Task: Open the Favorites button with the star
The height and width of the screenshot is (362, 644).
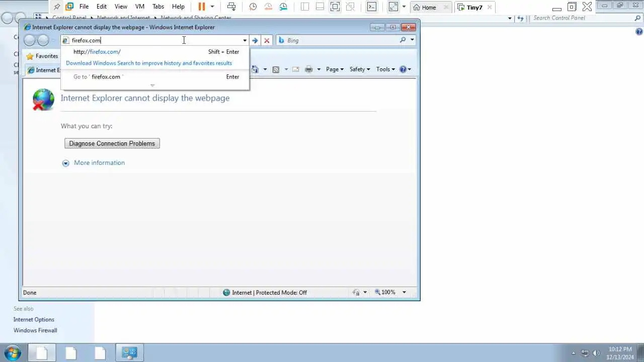Action: (x=42, y=56)
